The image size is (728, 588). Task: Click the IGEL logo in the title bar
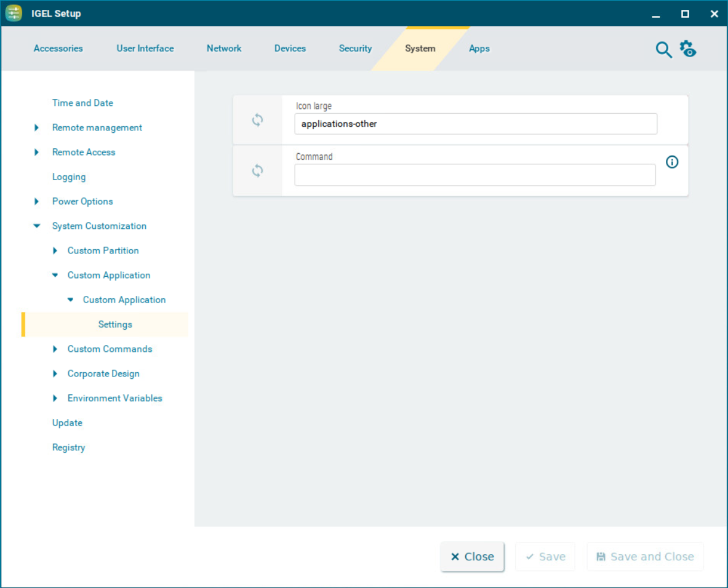14,13
